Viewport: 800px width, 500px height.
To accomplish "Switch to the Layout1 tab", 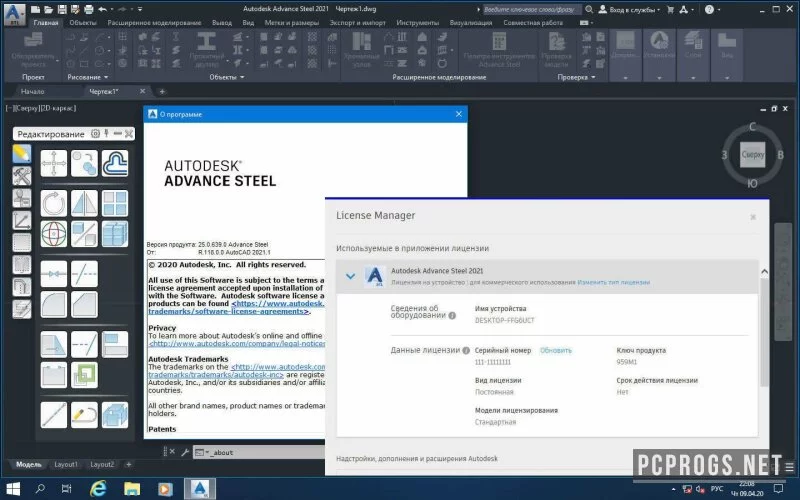I will pyautogui.click(x=66, y=464).
